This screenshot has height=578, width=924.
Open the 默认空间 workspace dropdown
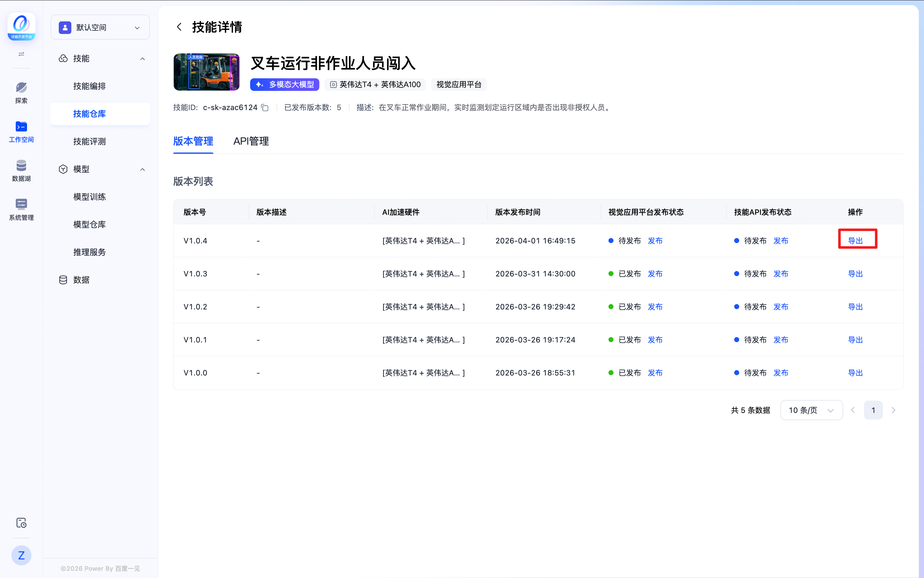pyautogui.click(x=100, y=27)
